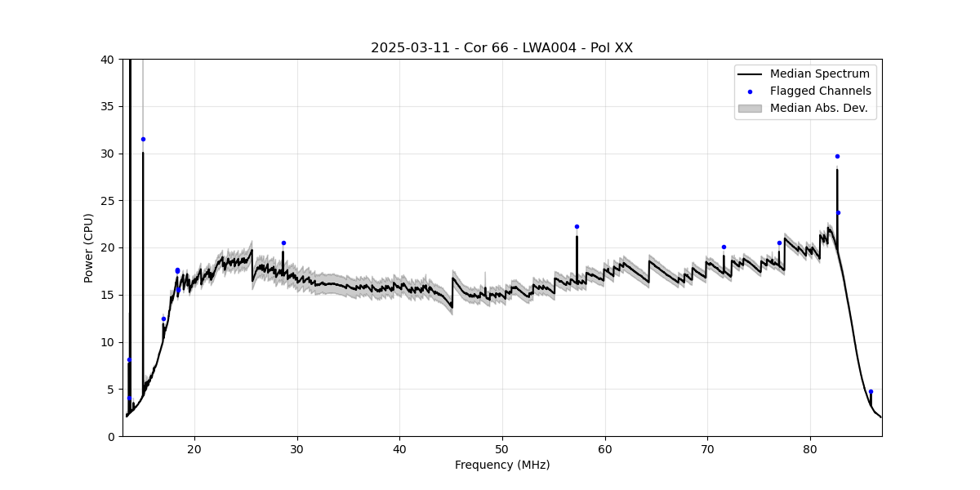Click the flagged channel dot near 71.5 MHz
The image size is (980, 490).
click(x=724, y=247)
